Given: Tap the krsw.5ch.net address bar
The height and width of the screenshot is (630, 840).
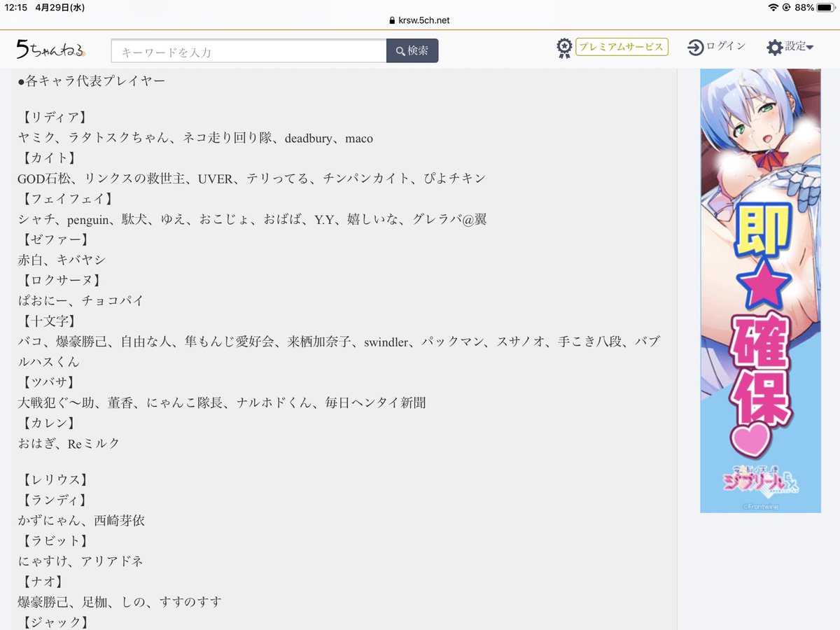Looking at the screenshot, I should [x=420, y=20].
